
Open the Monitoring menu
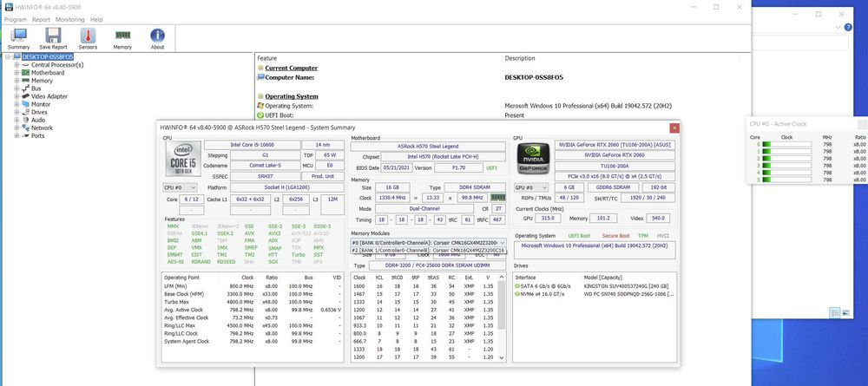[x=69, y=19]
